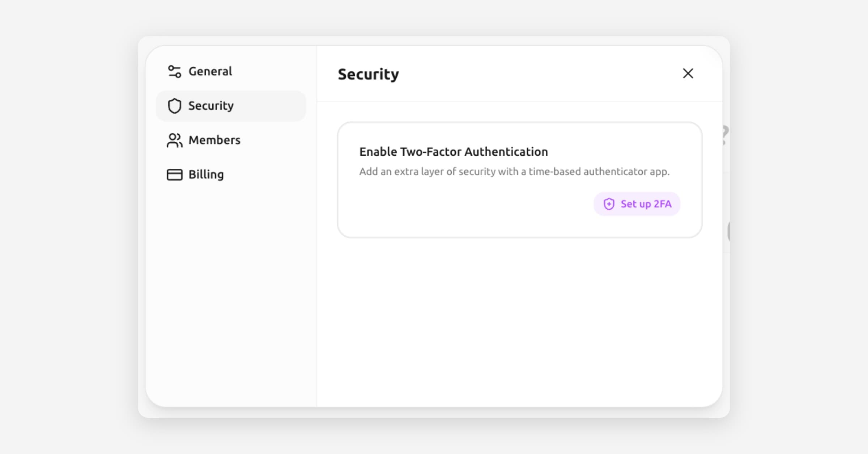Click the authenticator app description text
This screenshot has height=454, width=868.
(x=514, y=172)
